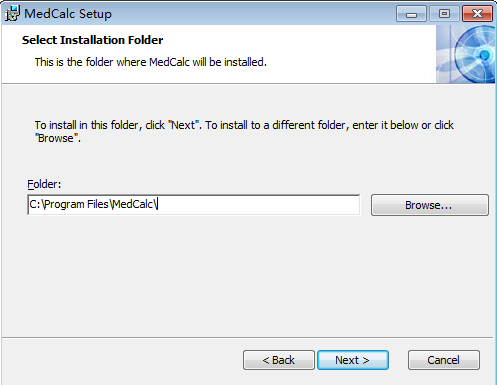Place cursor on "MedCalc" in the folder path
This screenshot has width=497, height=385.
[133, 204]
